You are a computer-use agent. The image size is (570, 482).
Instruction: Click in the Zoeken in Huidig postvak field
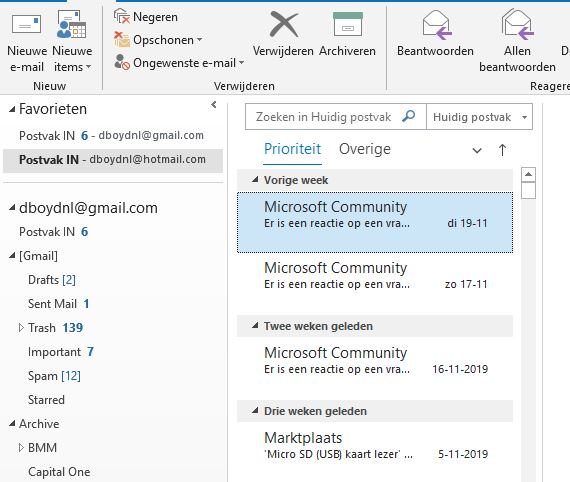[x=324, y=117]
